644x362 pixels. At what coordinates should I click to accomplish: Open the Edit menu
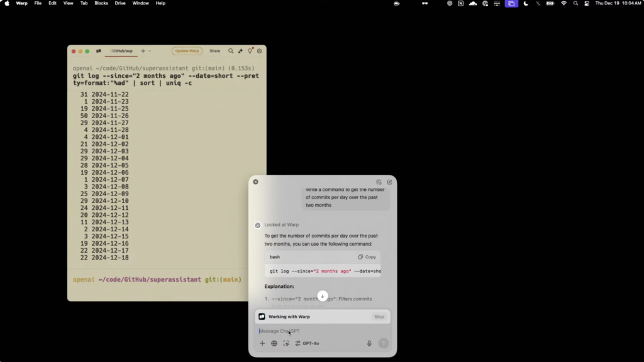(x=53, y=3)
